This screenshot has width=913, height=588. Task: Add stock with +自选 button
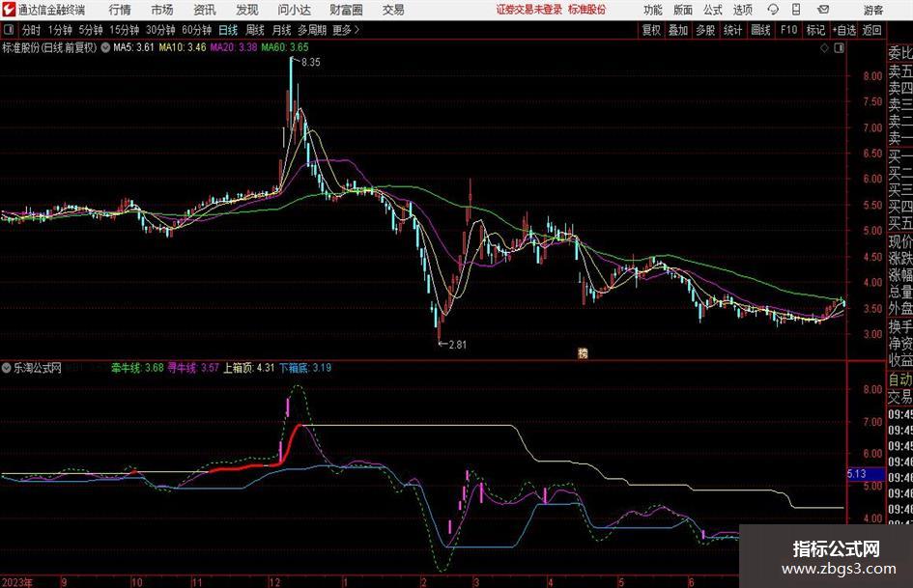click(x=844, y=30)
